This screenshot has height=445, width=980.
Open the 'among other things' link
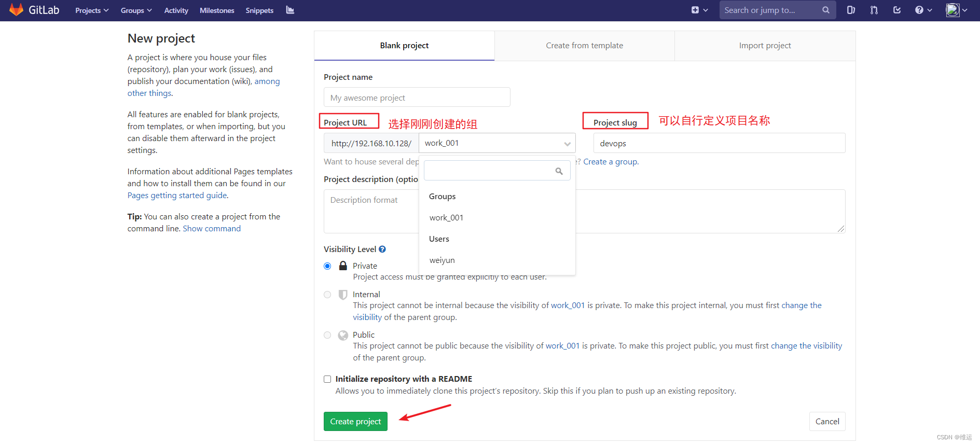click(267, 81)
